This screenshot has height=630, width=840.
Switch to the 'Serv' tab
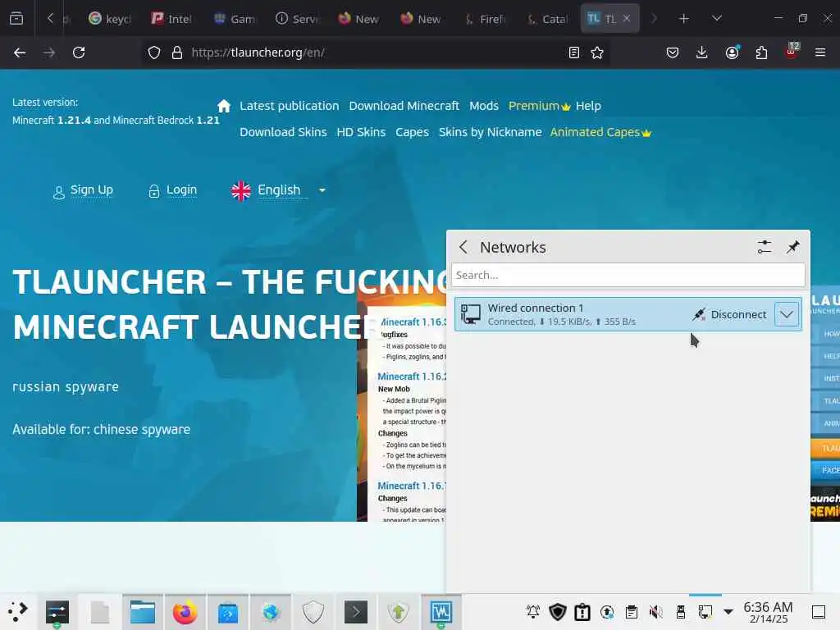297,19
